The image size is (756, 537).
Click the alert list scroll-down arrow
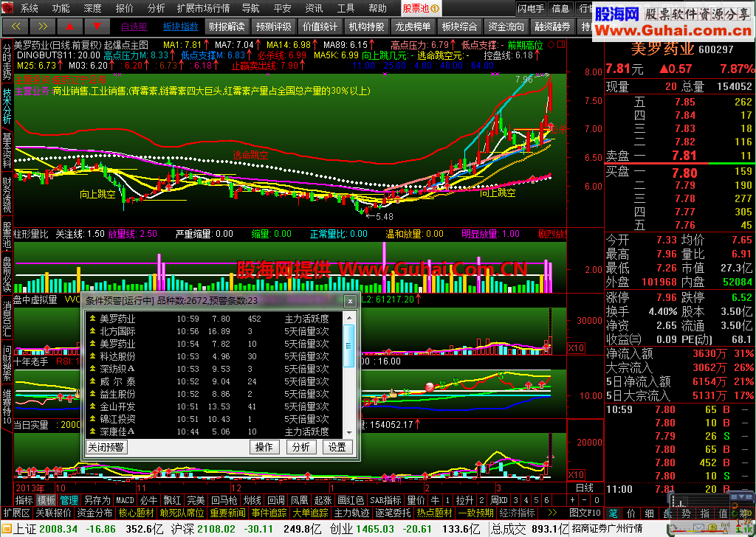pyautogui.click(x=349, y=432)
